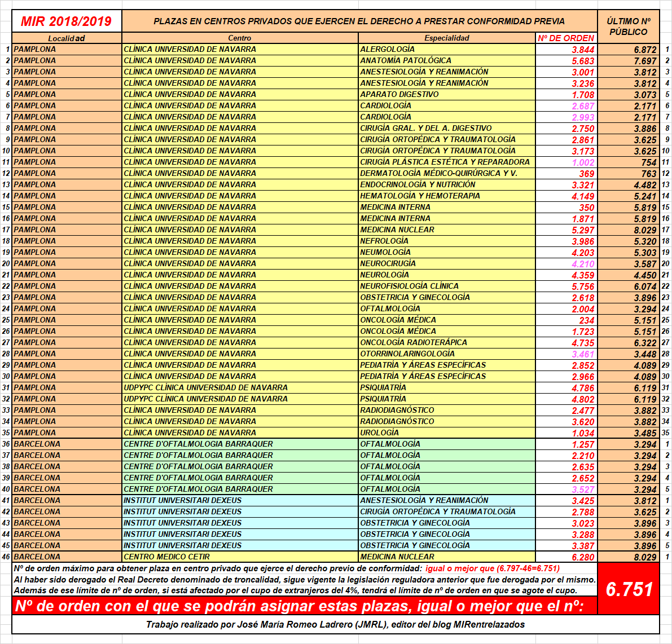Click the PLAZAS EN CENTROS PRIVADOS header
The width and height of the screenshot is (672, 644).
pos(359,21)
